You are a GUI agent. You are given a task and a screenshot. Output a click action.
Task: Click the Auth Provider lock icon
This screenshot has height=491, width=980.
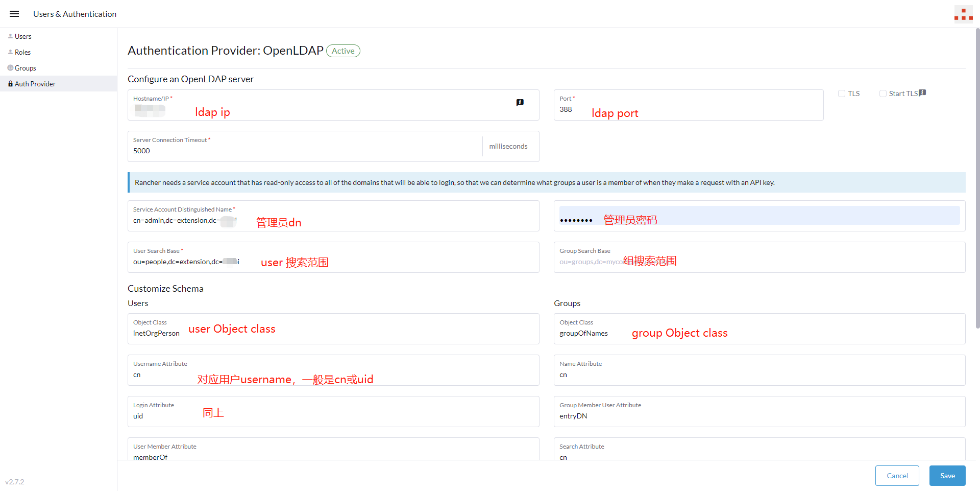pyautogui.click(x=10, y=84)
